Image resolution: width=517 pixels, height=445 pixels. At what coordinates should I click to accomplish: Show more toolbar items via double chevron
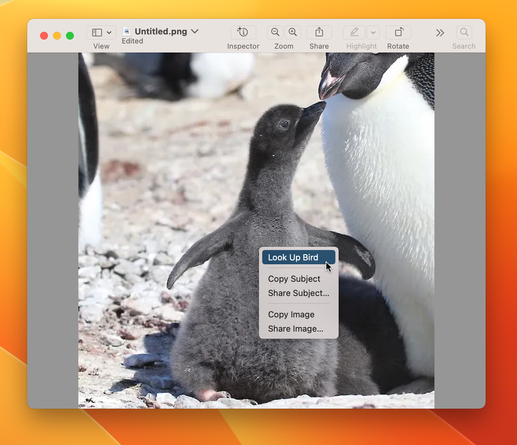click(x=440, y=33)
